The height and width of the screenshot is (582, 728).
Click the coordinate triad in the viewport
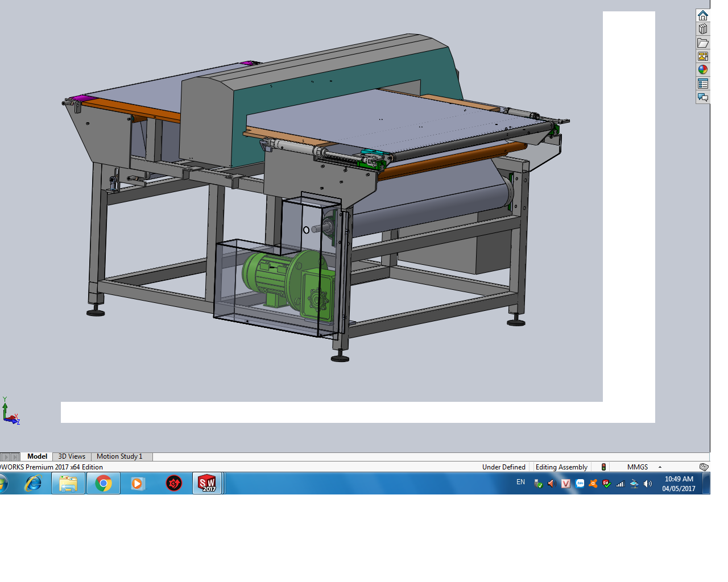click(11, 411)
